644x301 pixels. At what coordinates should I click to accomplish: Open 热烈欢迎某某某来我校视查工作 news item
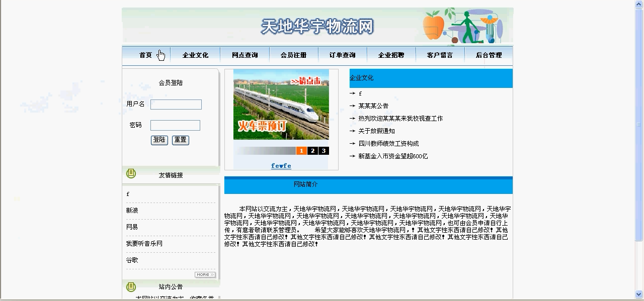(x=400, y=119)
